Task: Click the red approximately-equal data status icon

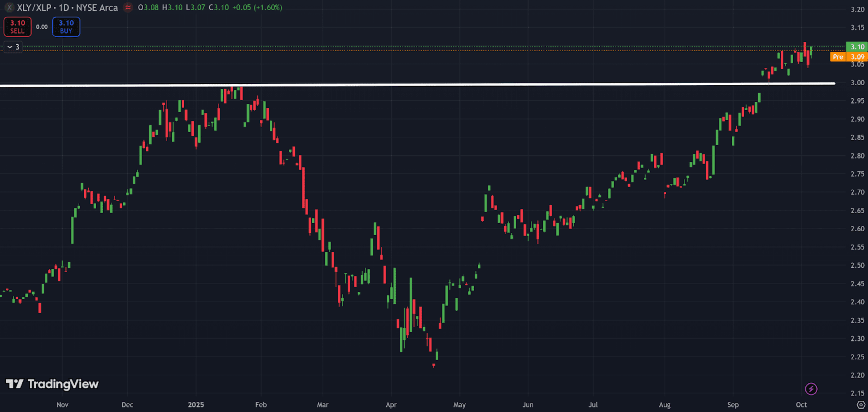Action: [128, 7]
